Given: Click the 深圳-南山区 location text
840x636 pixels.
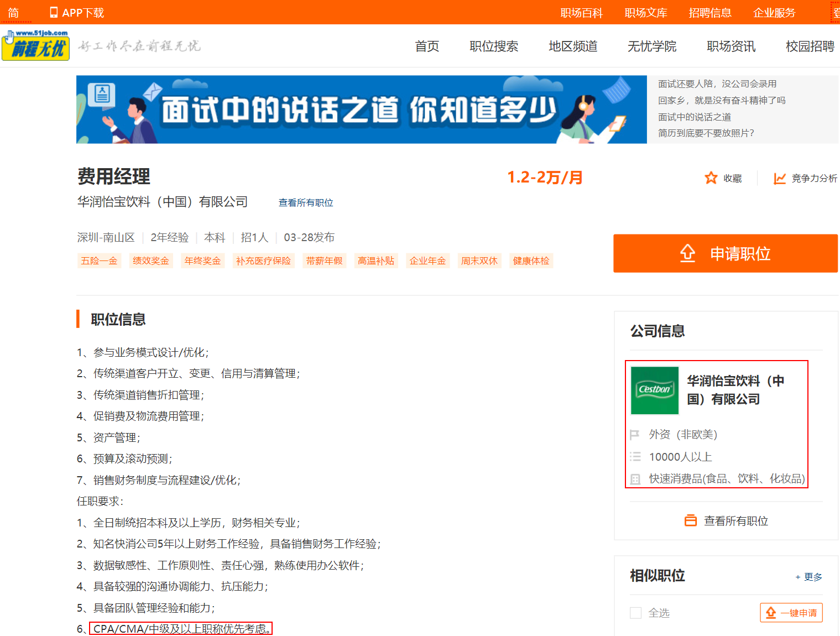Looking at the screenshot, I should tap(106, 237).
